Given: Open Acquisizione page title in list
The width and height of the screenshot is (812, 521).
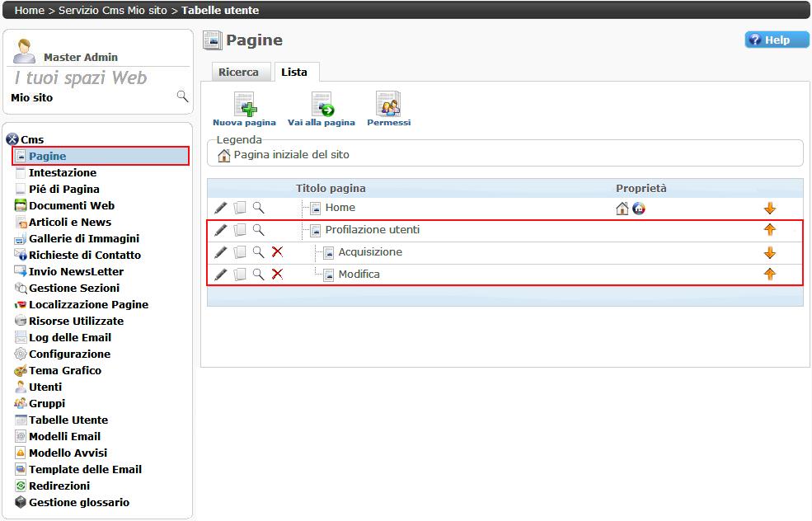Looking at the screenshot, I should tap(370, 252).
